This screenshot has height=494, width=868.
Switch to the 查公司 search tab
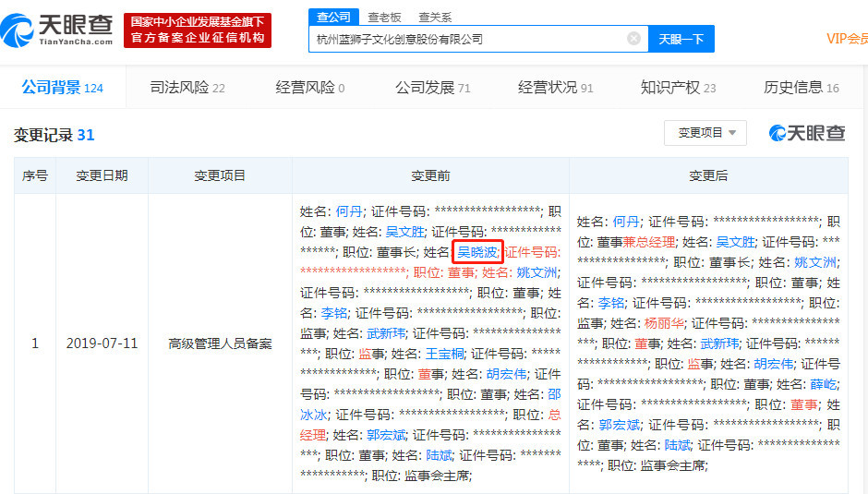(x=333, y=18)
